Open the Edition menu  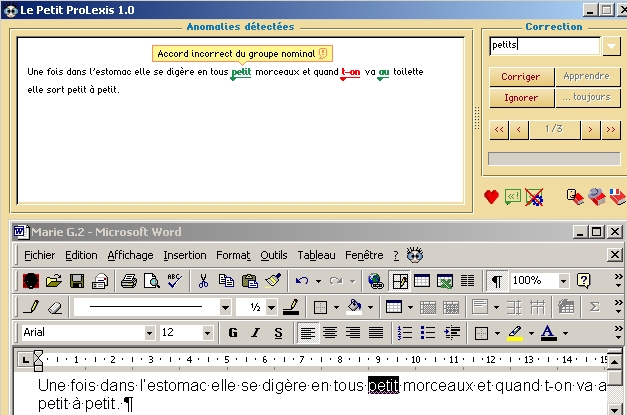point(81,255)
